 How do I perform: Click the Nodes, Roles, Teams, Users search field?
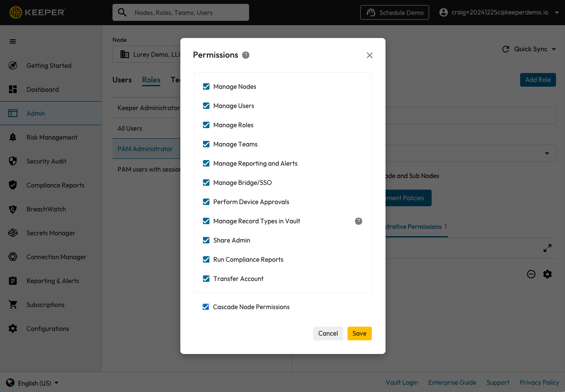click(188, 12)
